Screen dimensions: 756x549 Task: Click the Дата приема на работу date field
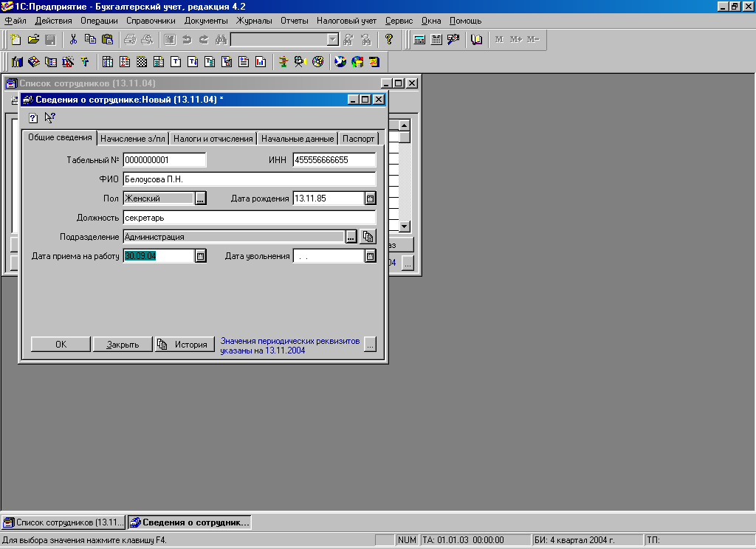159,256
